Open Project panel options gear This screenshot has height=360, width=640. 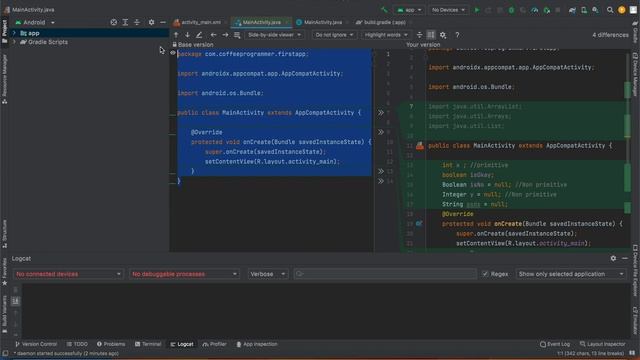[151, 22]
